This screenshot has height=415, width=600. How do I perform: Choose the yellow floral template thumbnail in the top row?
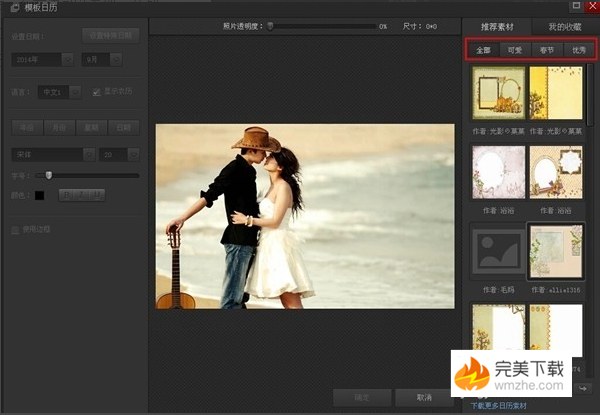click(x=555, y=94)
